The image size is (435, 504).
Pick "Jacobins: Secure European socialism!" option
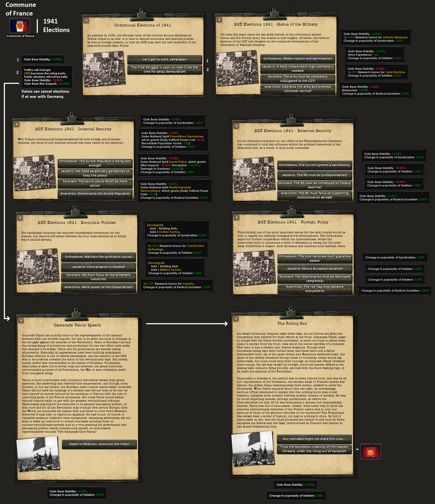pyautogui.click(x=315, y=269)
